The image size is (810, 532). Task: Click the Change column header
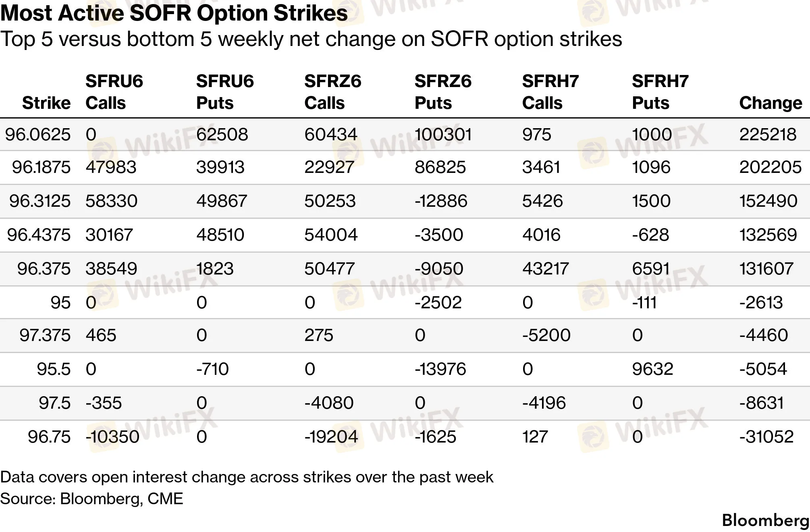pos(771,103)
